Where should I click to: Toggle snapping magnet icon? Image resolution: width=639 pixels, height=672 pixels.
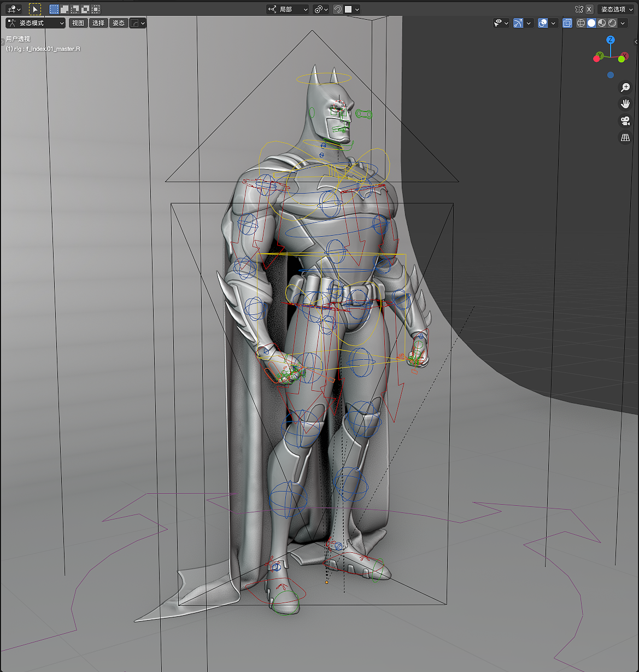coord(338,9)
